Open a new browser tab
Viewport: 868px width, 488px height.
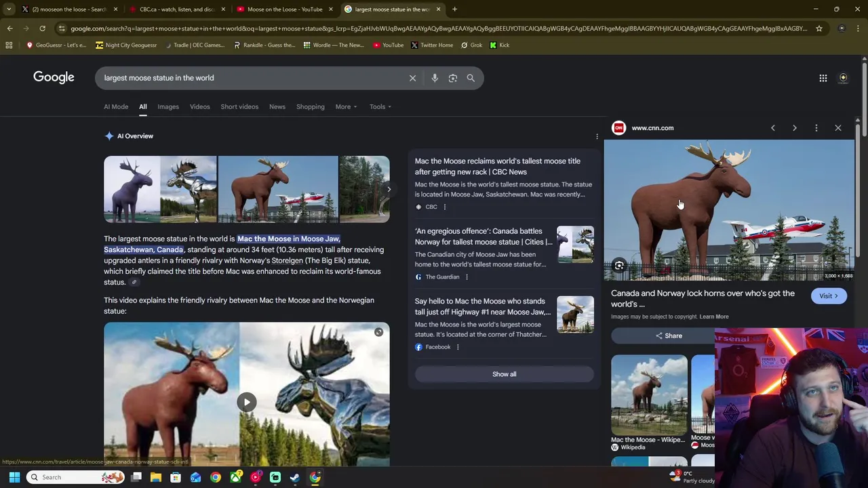(454, 9)
